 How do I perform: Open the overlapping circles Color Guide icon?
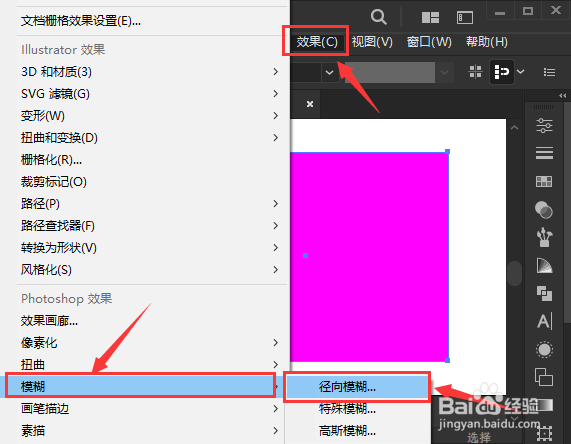(x=544, y=210)
